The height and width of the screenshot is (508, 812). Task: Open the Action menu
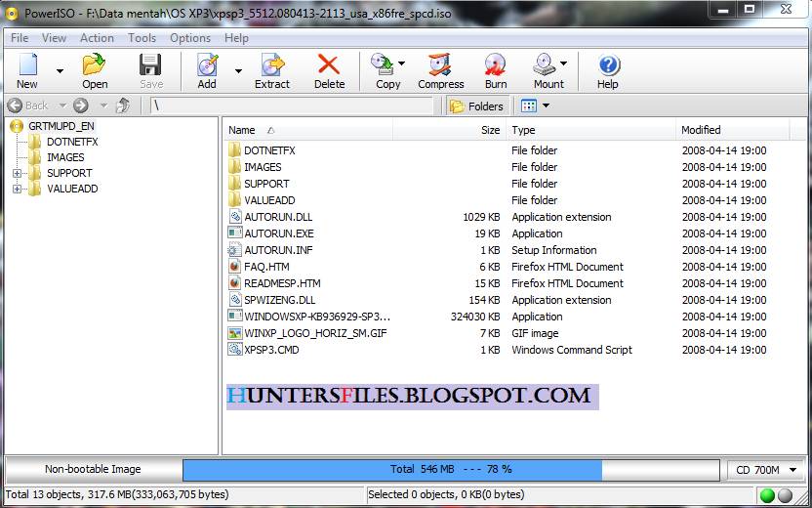tap(97, 38)
